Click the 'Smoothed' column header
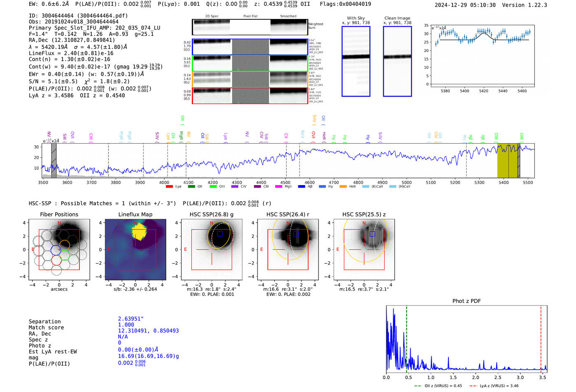576x392 pixels. point(288,16)
